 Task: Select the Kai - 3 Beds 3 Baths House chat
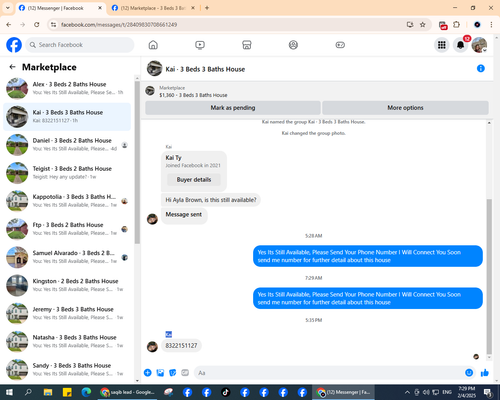click(x=67, y=117)
